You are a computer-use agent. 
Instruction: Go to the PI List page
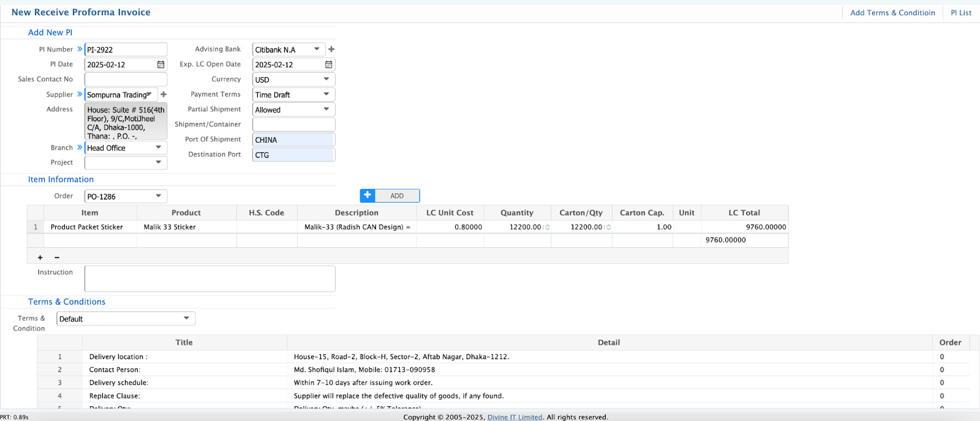coord(960,13)
